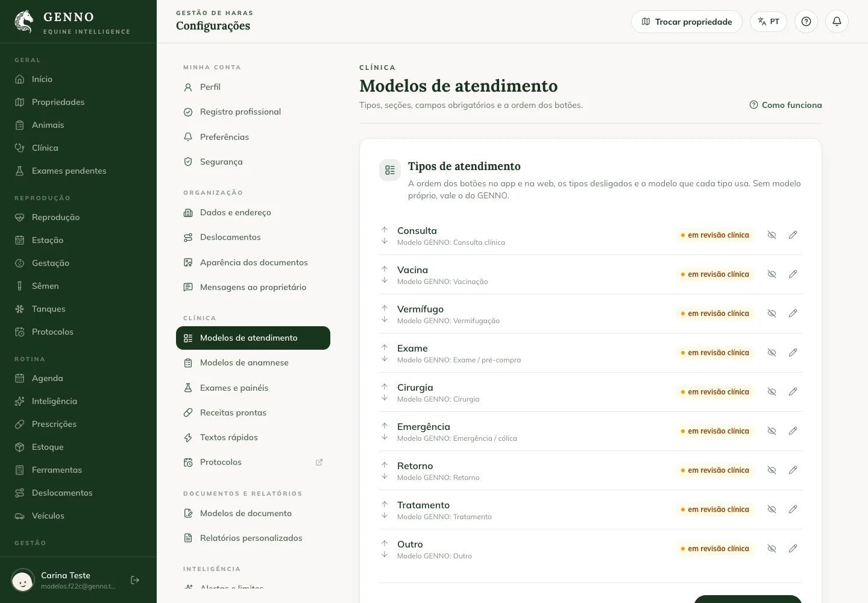Toggle visibility of Vermífugo type
The image size is (868, 603).
coord(772,314)
